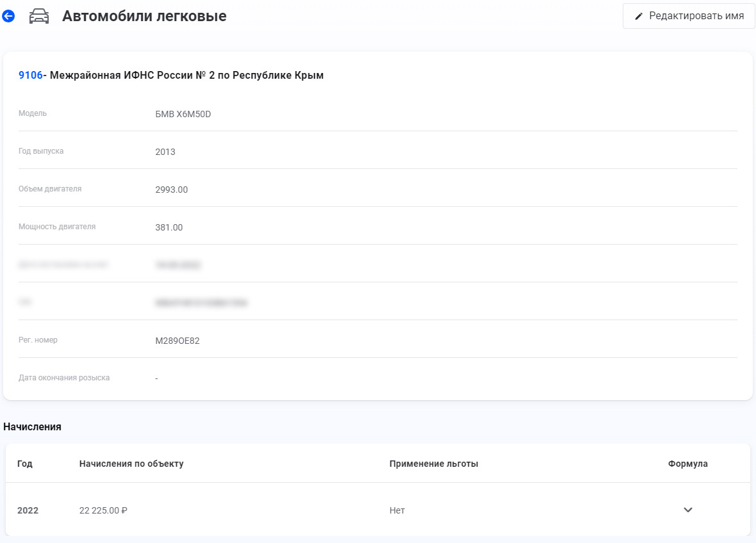Click the Автомобили легковые page title

point(144,16)
